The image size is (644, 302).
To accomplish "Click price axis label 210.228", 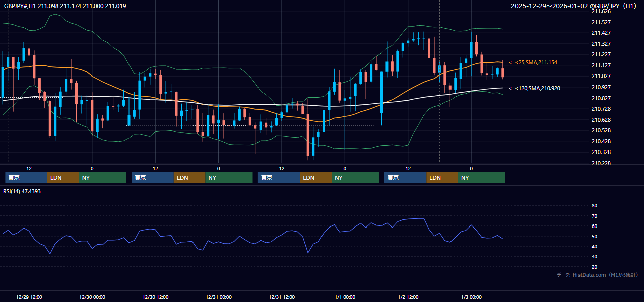I will (x=601, y=163).
